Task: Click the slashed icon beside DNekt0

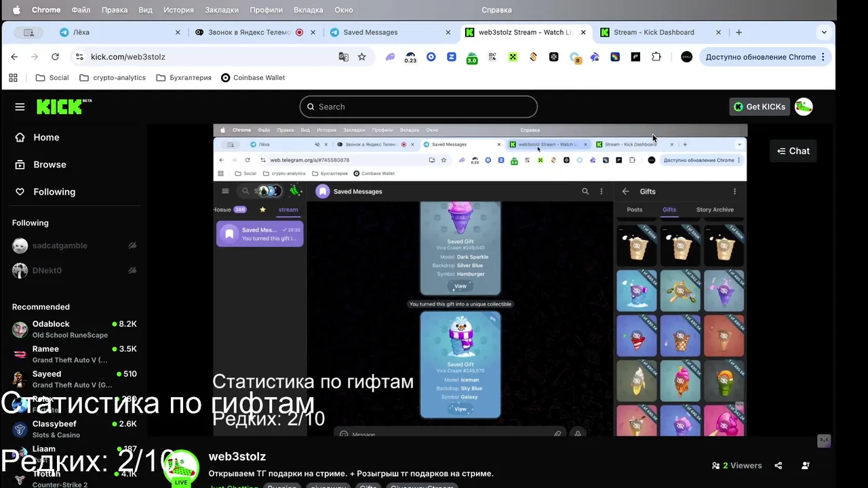Action: click(x=132, y=270)
